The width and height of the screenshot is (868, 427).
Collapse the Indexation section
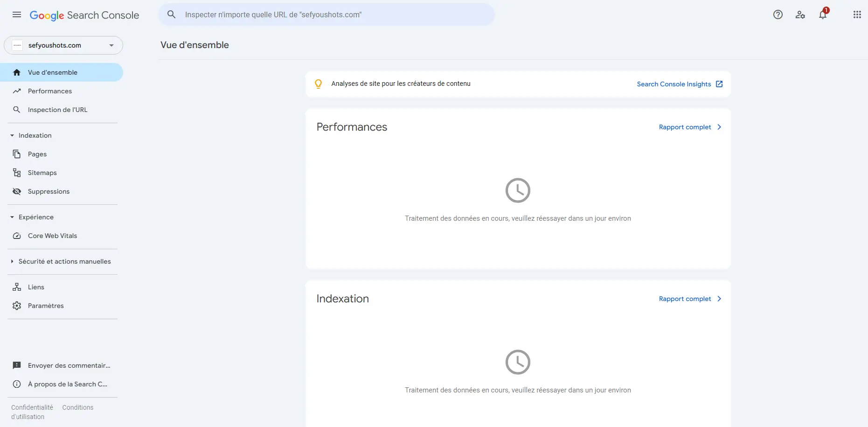coord(12,135)
